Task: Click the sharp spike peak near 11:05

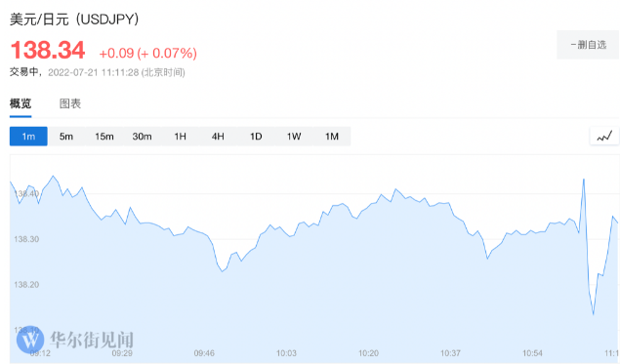Action: [x=584, y=180]
